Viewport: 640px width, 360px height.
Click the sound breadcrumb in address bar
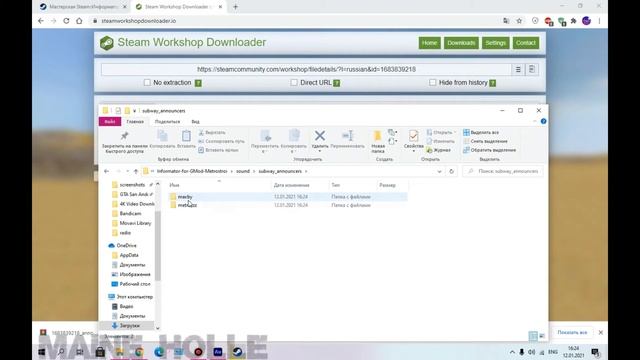point(243,171)
